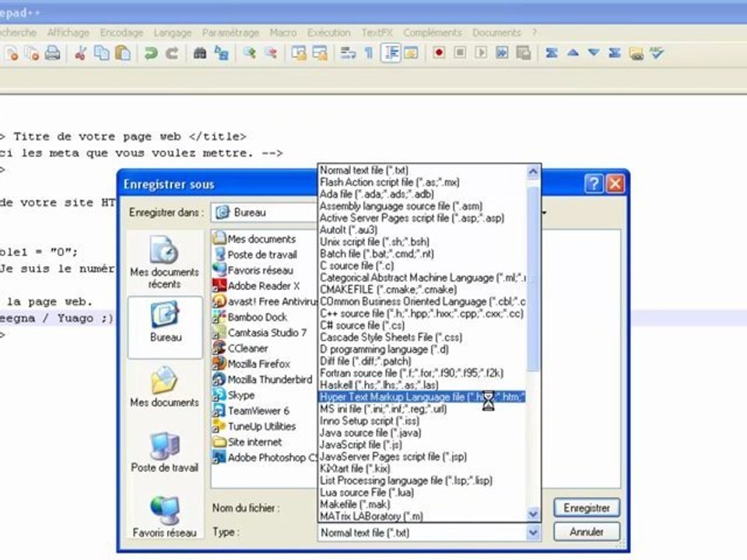Select Camtasia Studio 7 in file list
Screen dimensions: 747x560
(x=260, y=332)
